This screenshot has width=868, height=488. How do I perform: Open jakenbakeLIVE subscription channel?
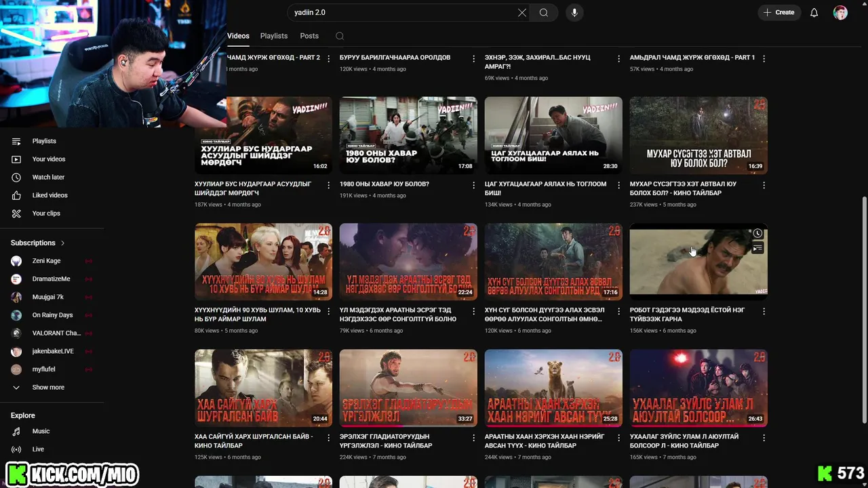pos(52,351)
